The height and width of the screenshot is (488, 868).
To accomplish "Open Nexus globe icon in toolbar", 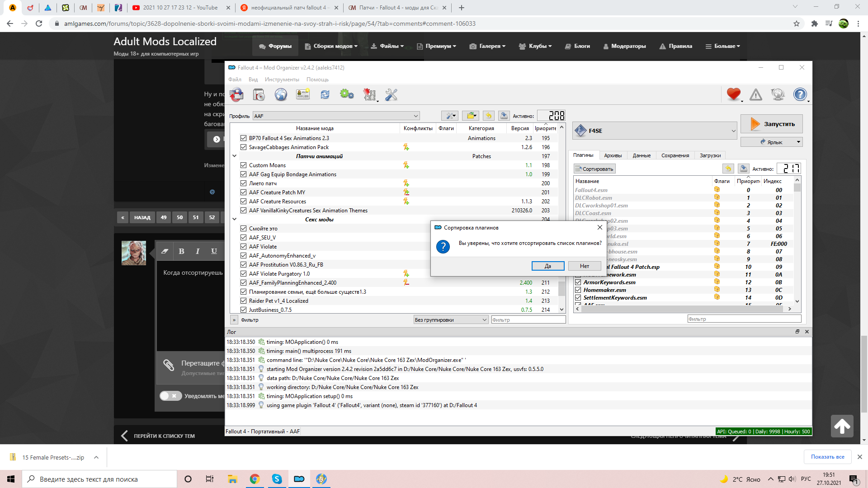I will tap(281, 95).
